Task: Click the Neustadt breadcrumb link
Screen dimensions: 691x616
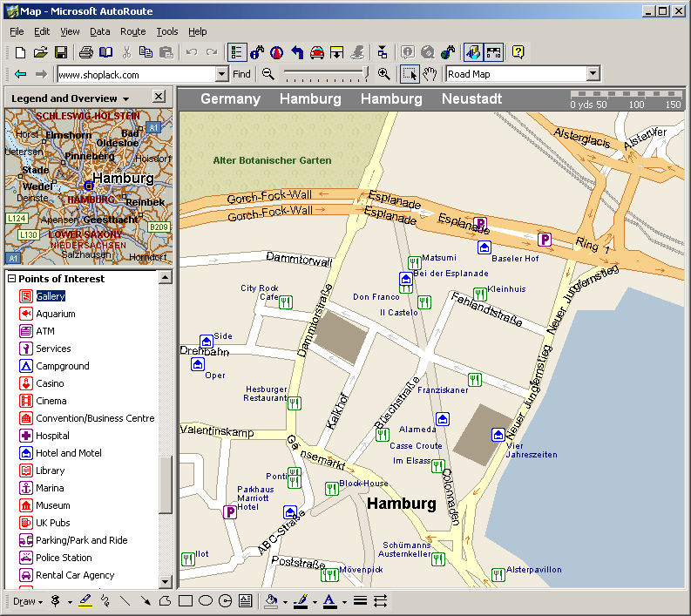Action: (472, 98)
